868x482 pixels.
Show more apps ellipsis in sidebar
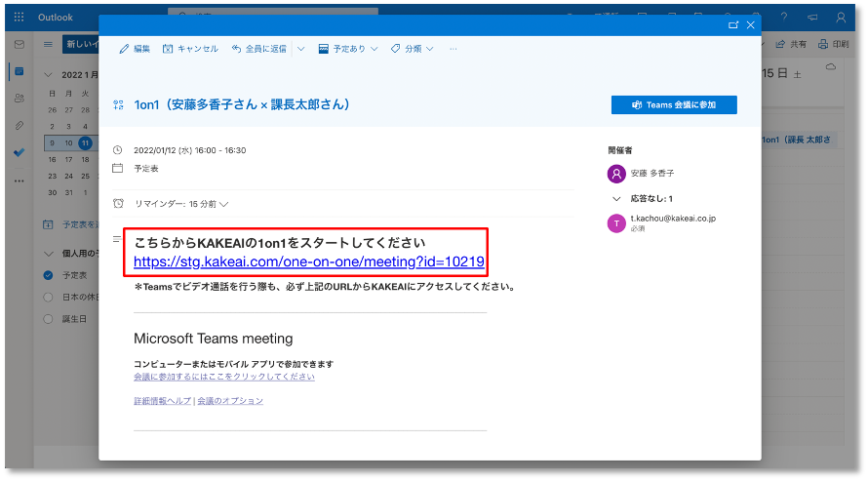(x=20, y=181)
